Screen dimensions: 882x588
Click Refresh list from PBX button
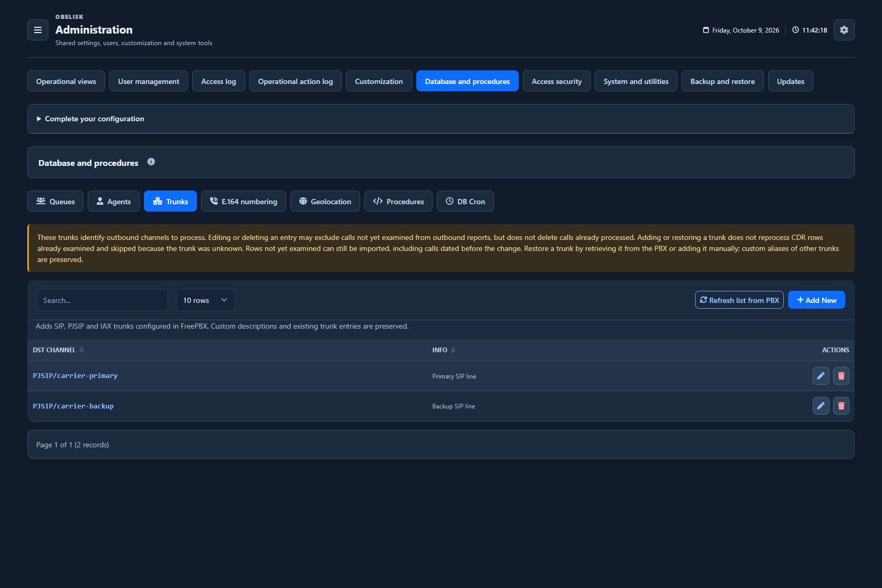pyautogui.click(x=739, y=300)
